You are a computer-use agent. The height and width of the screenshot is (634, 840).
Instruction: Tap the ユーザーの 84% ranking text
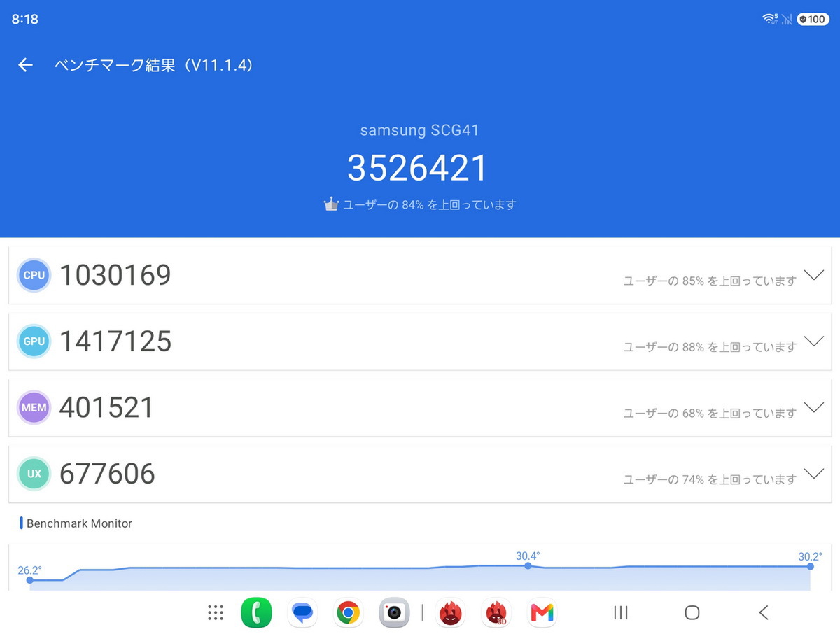(429, 205)
